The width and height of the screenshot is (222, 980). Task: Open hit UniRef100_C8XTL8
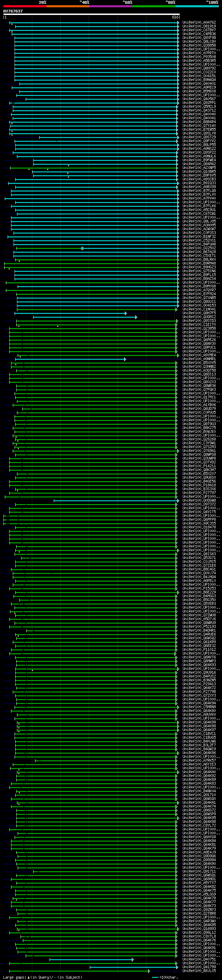(199, 936)
